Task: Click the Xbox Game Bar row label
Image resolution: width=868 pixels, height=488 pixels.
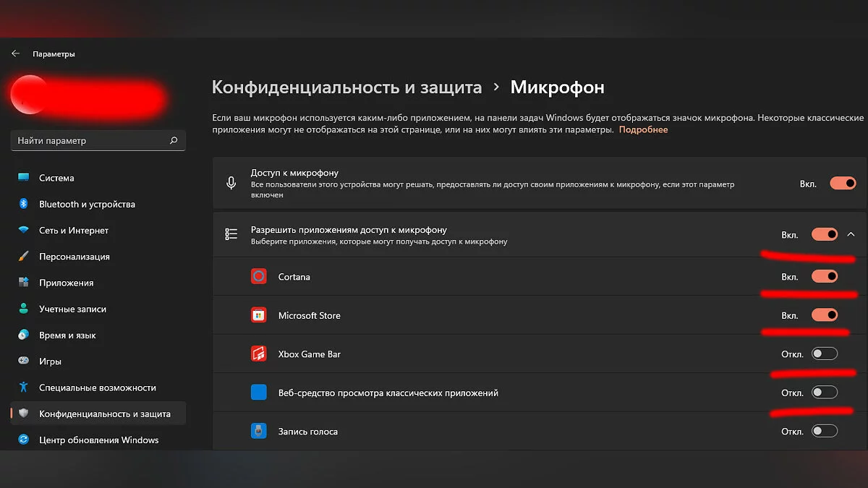Action: click(310, 354)
